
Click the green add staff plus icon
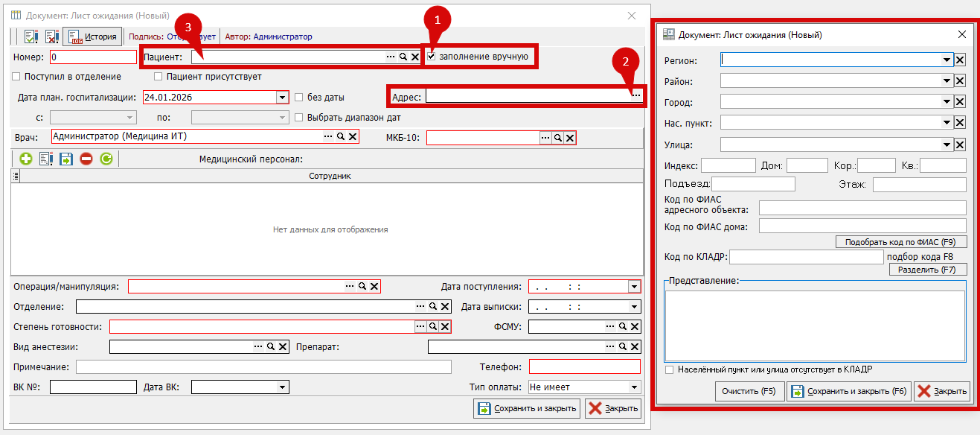pos(26,159)
